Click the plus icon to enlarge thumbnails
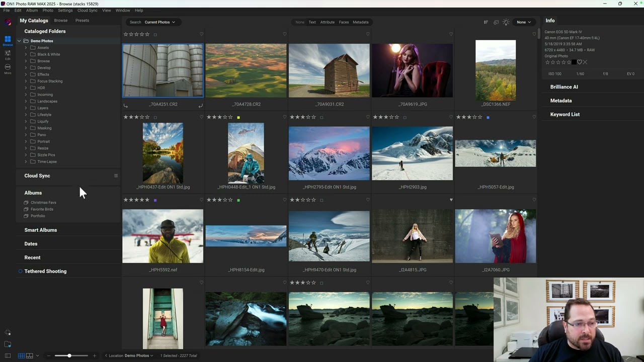Image resolution: width=644 pixels, height=362 pixels. pos(94,356)
